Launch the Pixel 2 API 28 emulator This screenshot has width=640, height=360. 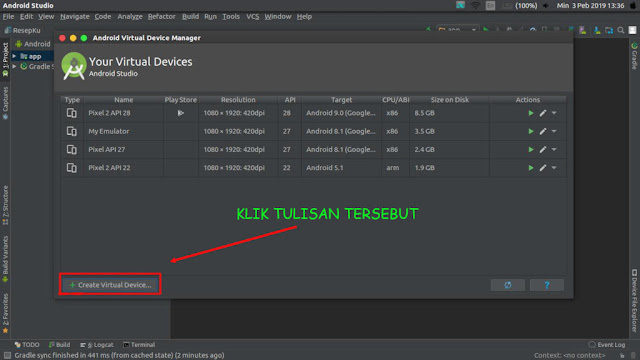(x=531, y=113)
